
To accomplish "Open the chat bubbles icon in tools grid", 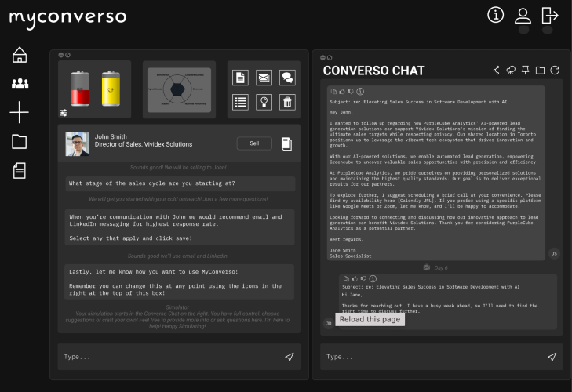I will pos(287,78).
